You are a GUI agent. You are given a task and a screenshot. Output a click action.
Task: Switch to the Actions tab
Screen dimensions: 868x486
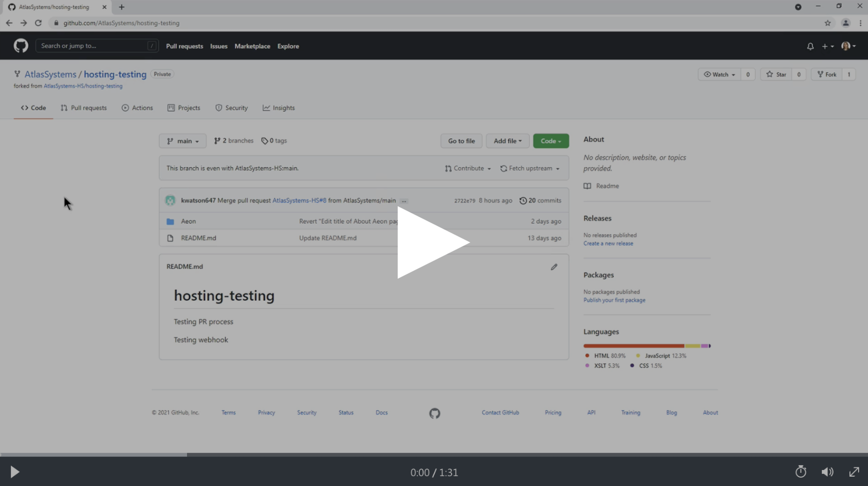point(137,108)
